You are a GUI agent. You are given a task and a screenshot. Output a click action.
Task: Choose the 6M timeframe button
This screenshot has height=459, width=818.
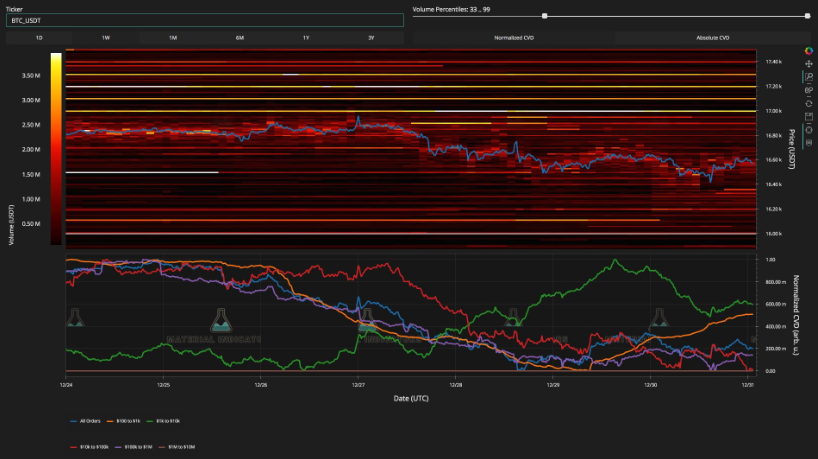(x=239, y=37)
